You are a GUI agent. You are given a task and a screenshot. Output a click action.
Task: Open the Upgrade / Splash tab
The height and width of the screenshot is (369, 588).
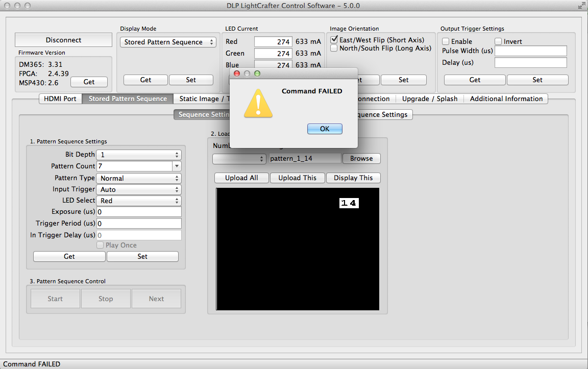click(x=430, y=99)
